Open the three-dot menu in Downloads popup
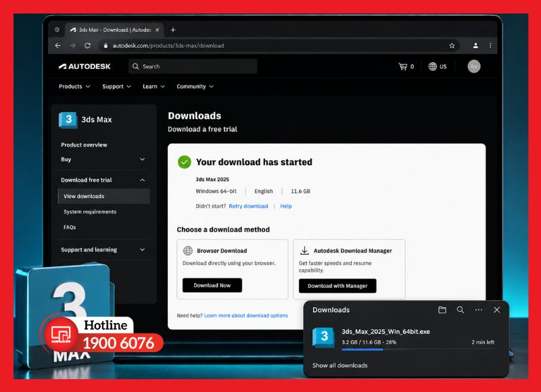Viewport: 541px width, 392px height. coord(479,310)
